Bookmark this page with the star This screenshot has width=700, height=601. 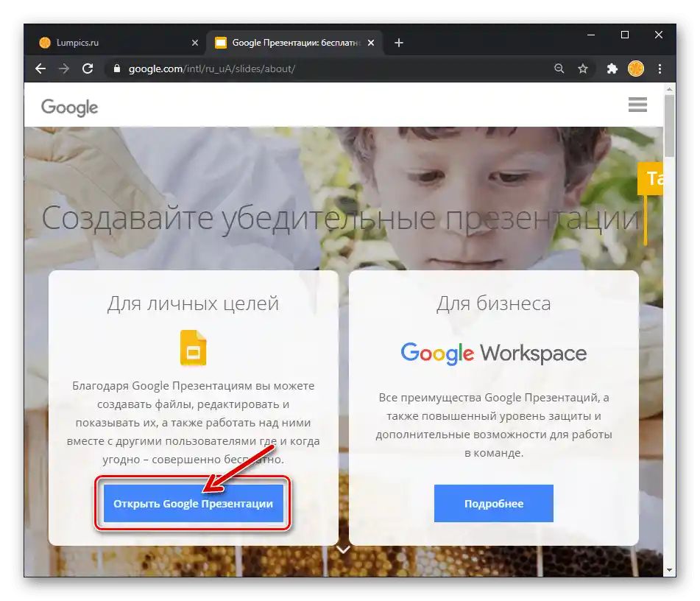[582, 68]
